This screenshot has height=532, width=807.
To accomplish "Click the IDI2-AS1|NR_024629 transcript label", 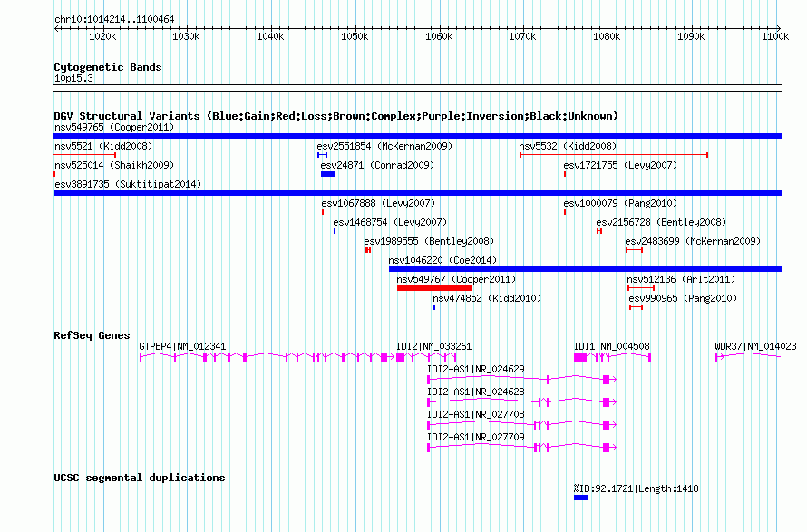I will pos(475,370).
